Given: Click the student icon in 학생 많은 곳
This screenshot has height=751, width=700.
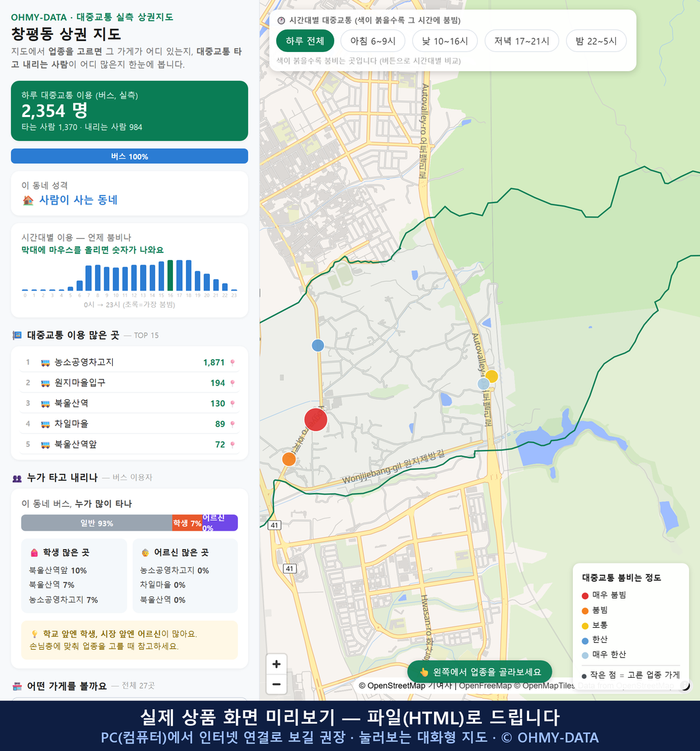Looking at the screenshot, I should click(34, 553).
